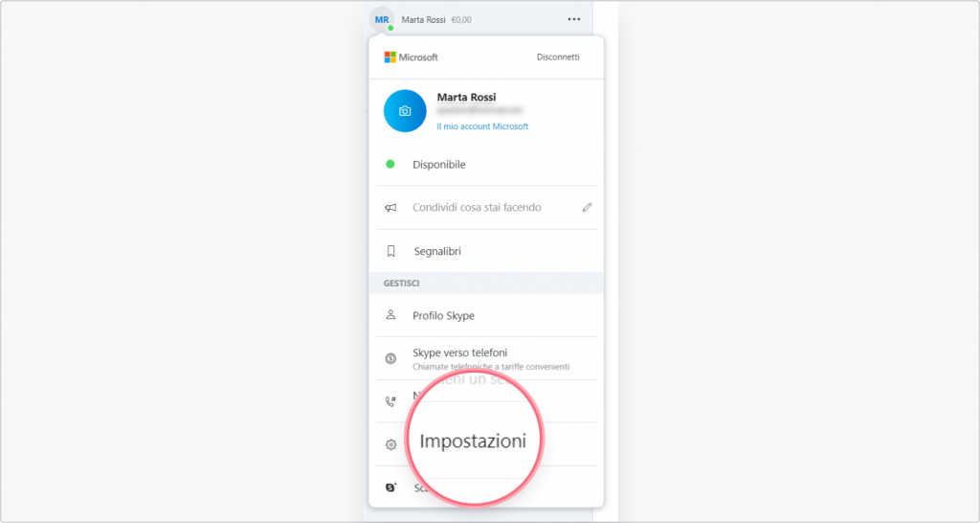Click the Microsoft logo
The image size is (980, 523).
pos(411,57)
